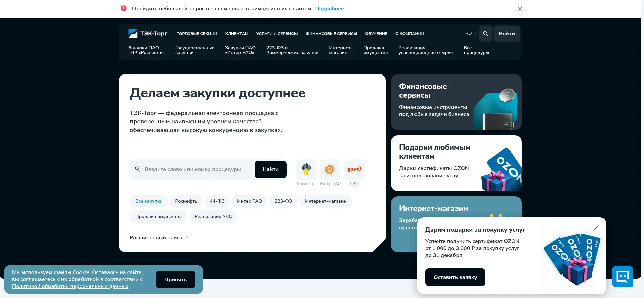
Task: Open 223-ФЗ и Коммерческие закупки
Action: click(x=292, y=50)
